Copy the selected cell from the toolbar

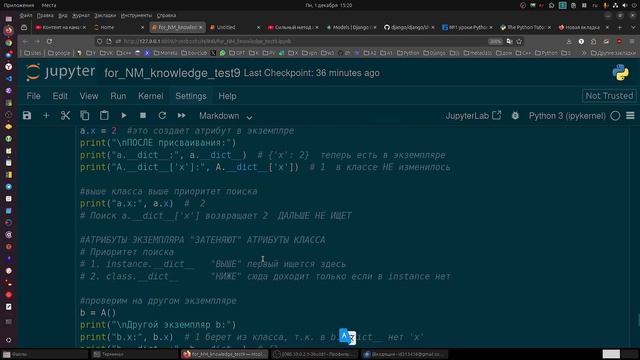84,116
